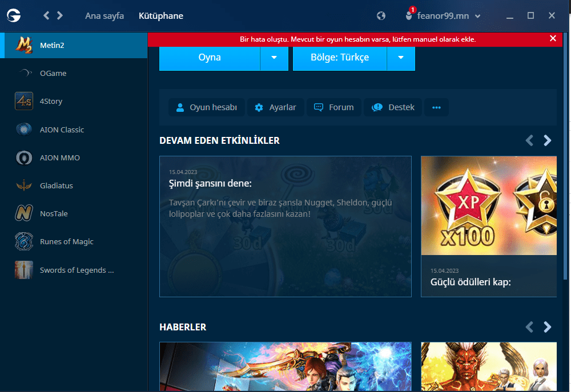Switch to the Kütüphane tab
The width and height of the screenshot is (571, 392).
[x=161, y=16]
